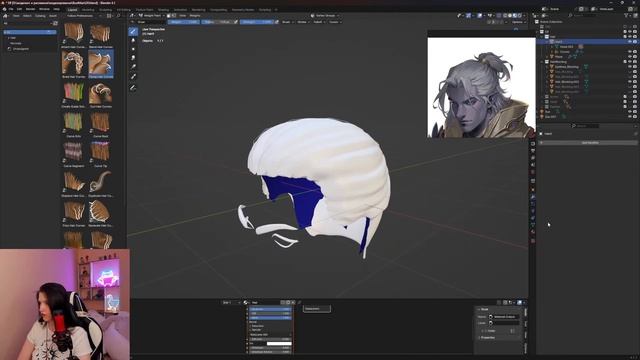Switch to the Geometry Nodes workspace tab
The image size is (640, 360).
(243, 9)
